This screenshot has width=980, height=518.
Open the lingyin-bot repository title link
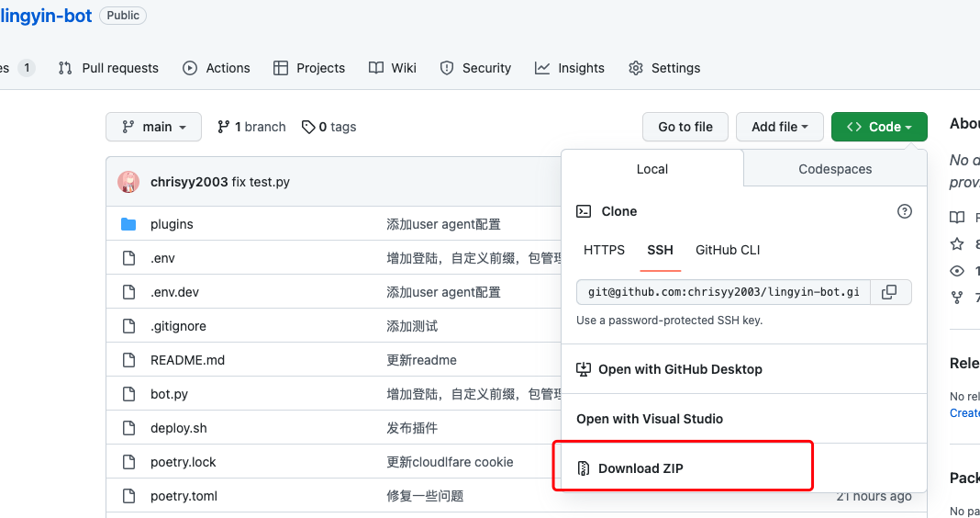click(x=46, y=16)
